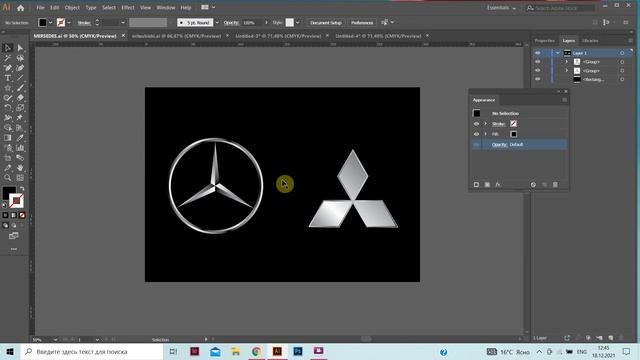The width and height of the screenshot is (640, 360).
Task: Click the Home icon in top bar
Action: point(20,8)
